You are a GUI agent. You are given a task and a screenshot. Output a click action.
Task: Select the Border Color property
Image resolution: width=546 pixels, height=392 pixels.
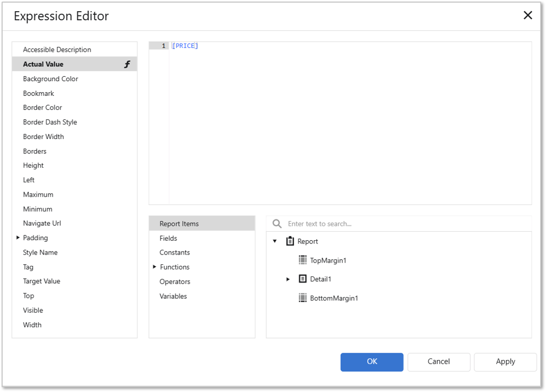75,108
